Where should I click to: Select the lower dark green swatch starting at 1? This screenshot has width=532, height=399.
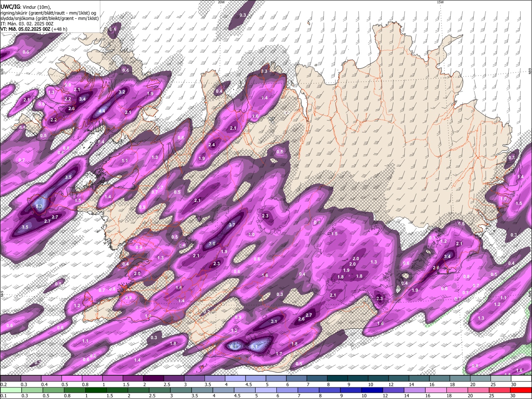pyautogui.click(x=96, y=390)
